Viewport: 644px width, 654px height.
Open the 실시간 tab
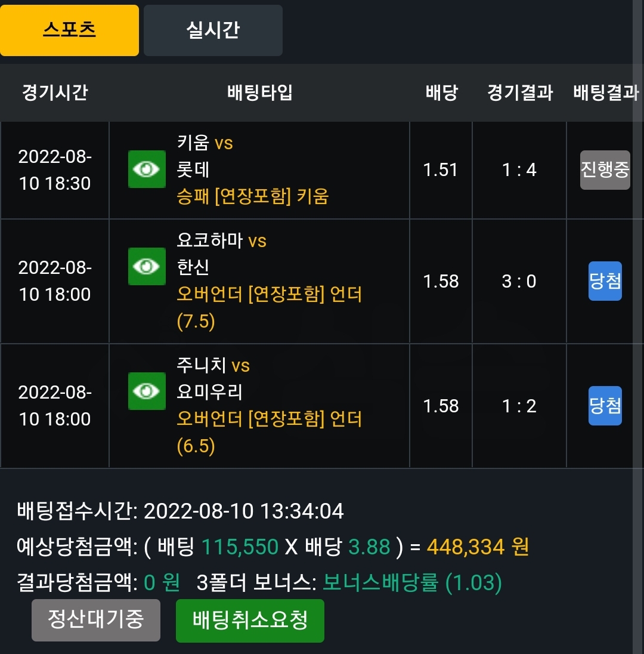point(213,30)
